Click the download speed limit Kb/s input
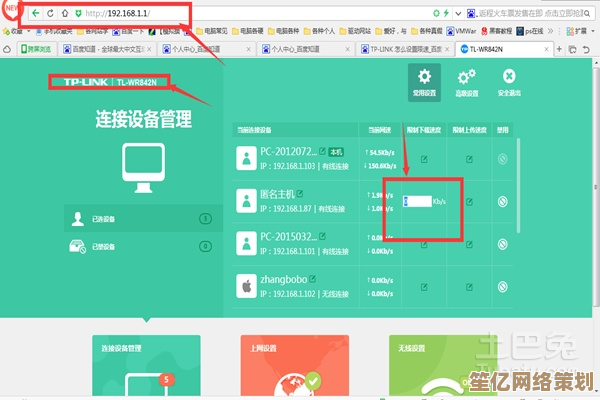This screenshot has height=400, width=600. (x=418, y=201)
